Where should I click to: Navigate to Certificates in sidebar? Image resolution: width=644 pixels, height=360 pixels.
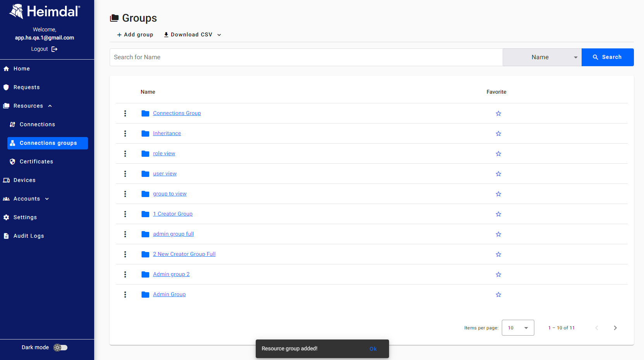[36, 162]
